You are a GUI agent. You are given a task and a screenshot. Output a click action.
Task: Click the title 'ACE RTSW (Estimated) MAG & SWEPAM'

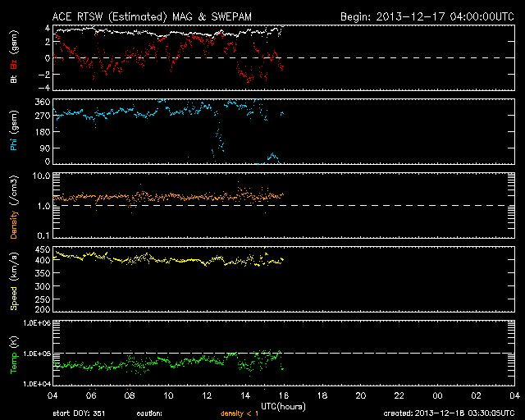(x=152, y=16)
